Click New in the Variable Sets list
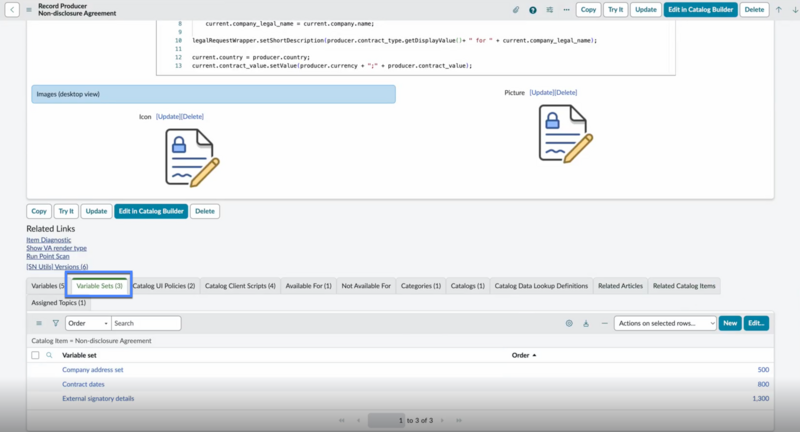This screenshot has height=432, width=800. click(x=730, y=323)
